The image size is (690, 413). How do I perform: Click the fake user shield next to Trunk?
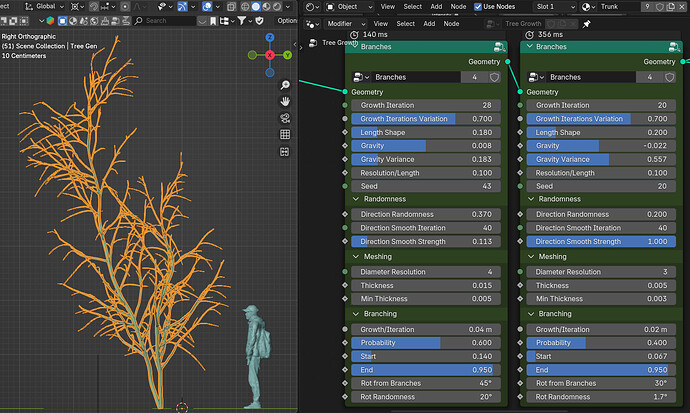point(660,7)
